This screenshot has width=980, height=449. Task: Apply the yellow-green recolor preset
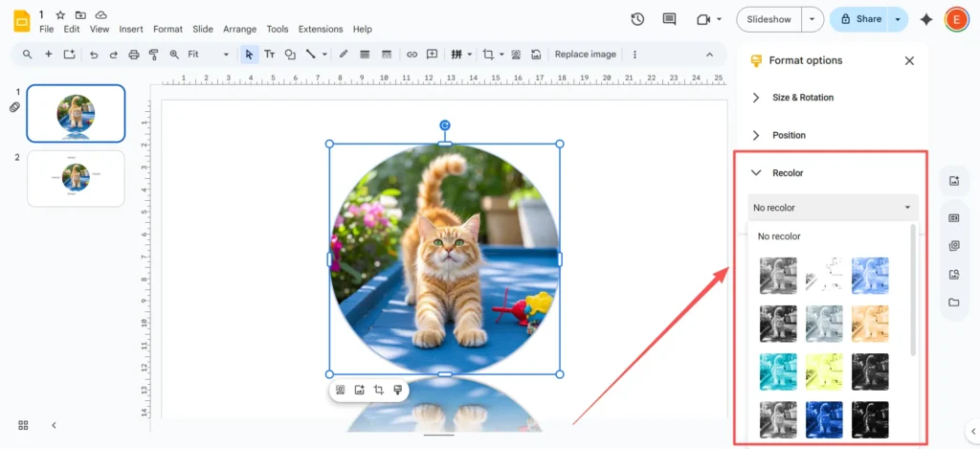tap(824, 371)
